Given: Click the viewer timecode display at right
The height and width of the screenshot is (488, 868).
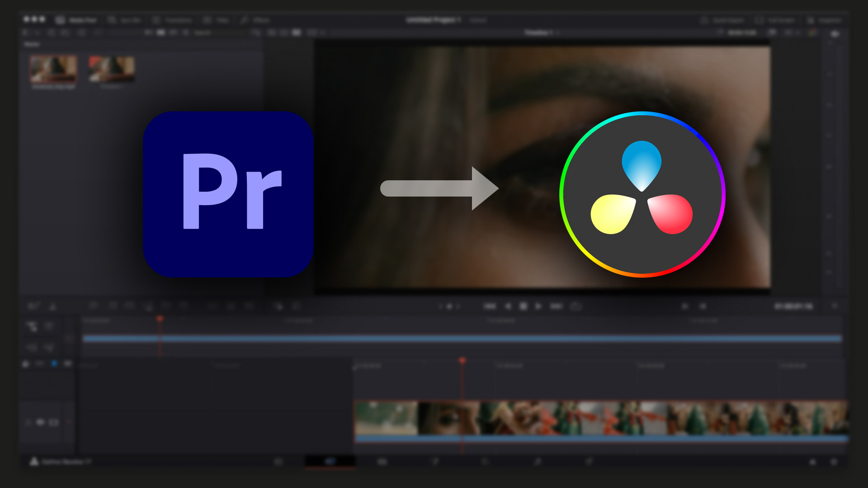Looking at the screenshot, I should (x=793, y=306).
